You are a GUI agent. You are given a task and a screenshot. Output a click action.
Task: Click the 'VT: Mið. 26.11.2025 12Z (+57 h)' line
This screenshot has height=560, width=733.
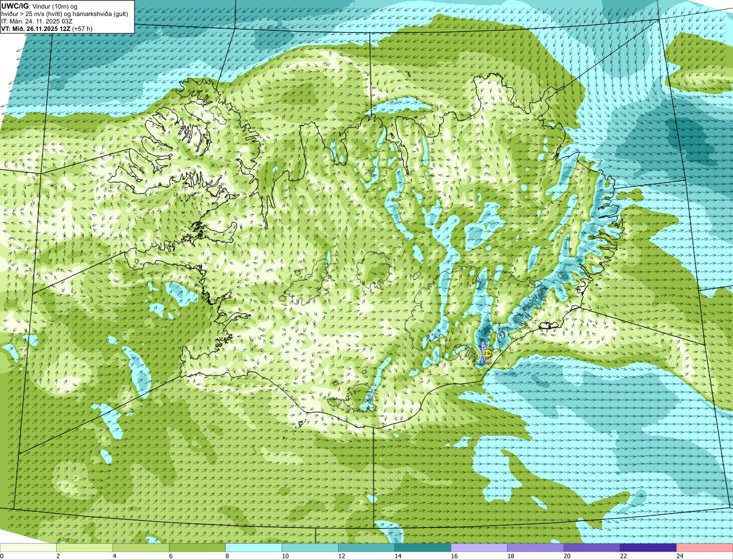click(x=47, y=29)
